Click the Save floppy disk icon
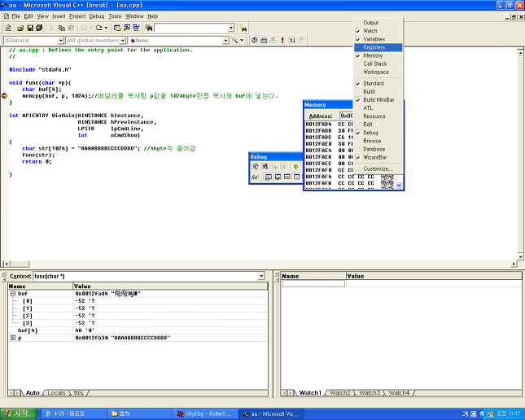The height and width of the screenshot is (420, 525). tap(30, 28)
